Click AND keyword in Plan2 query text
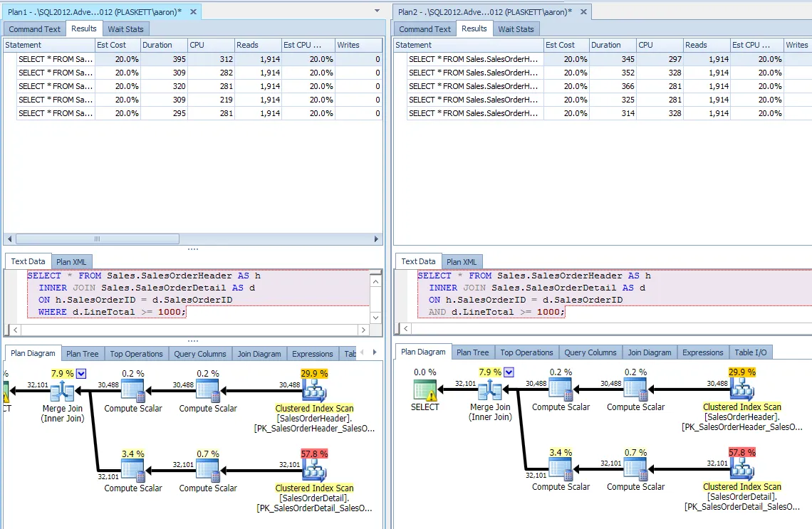Screen dimensions: 812x529 437,312
